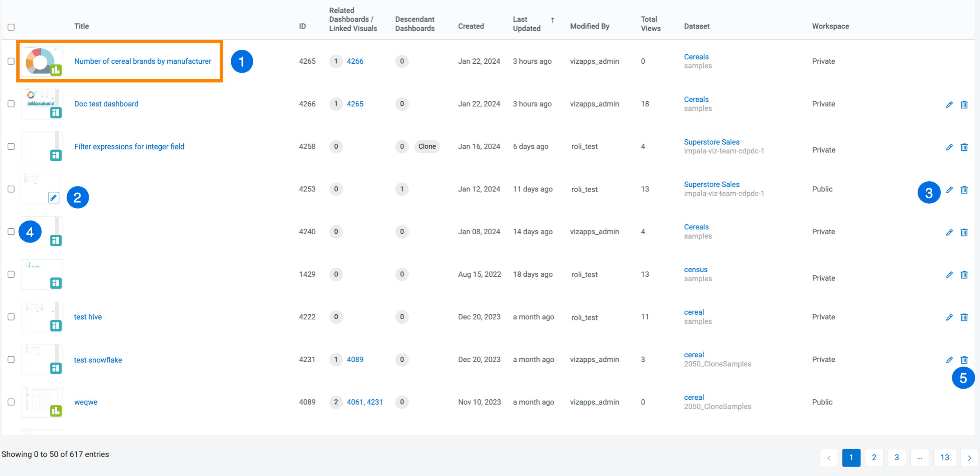Screen dimensions: 980x476
Task: Open thumbnail of cereal brands visual
Action: (42, 61)
